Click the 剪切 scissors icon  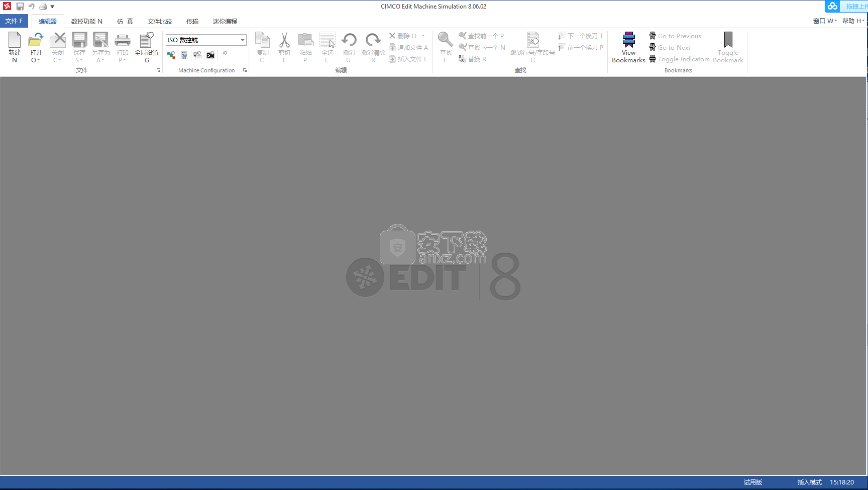click(x=284, y=40)
